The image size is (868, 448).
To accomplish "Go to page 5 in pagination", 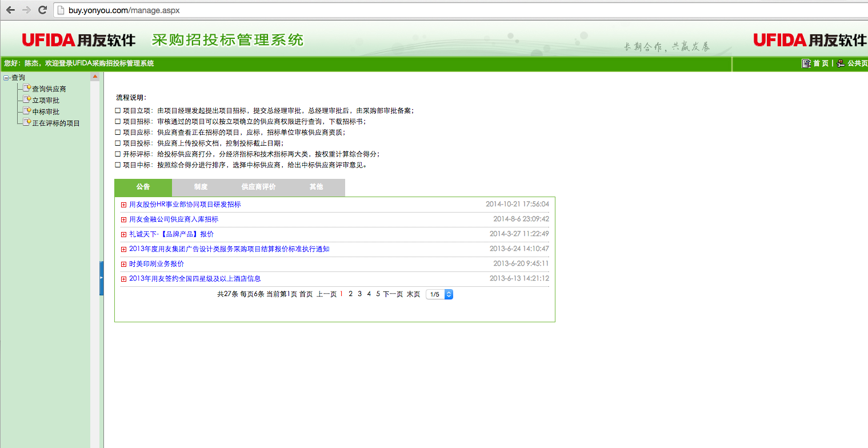I will 378,294.
